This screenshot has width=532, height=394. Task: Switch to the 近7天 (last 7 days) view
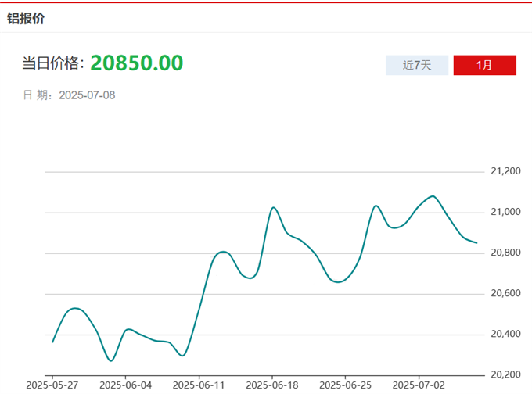(417, 65)
